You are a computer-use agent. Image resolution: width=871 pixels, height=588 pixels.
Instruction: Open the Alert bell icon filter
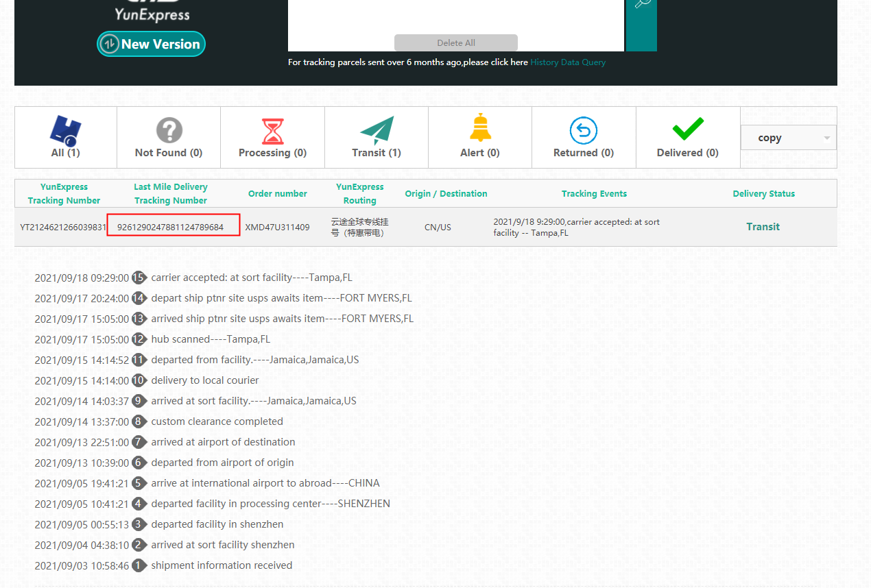[480, 129]
